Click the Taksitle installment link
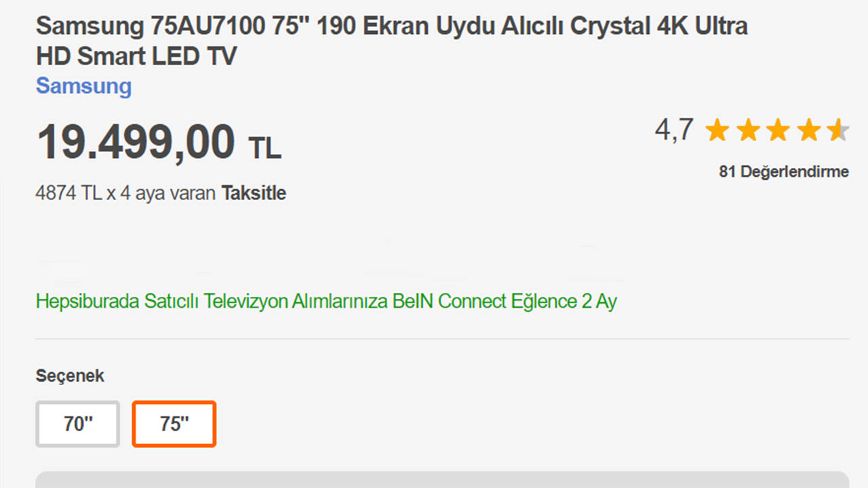This screenshot has width=868, height=488. tap(254, 193)
